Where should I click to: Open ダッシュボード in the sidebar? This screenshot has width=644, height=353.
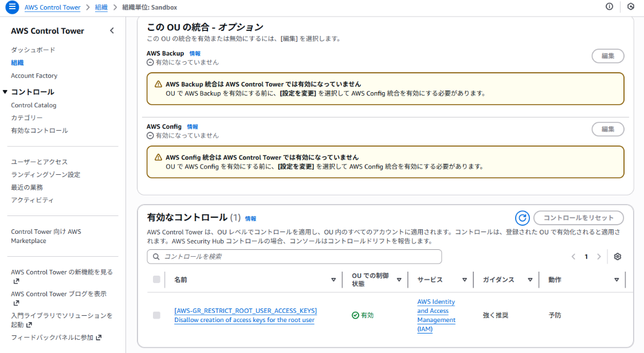33,50
